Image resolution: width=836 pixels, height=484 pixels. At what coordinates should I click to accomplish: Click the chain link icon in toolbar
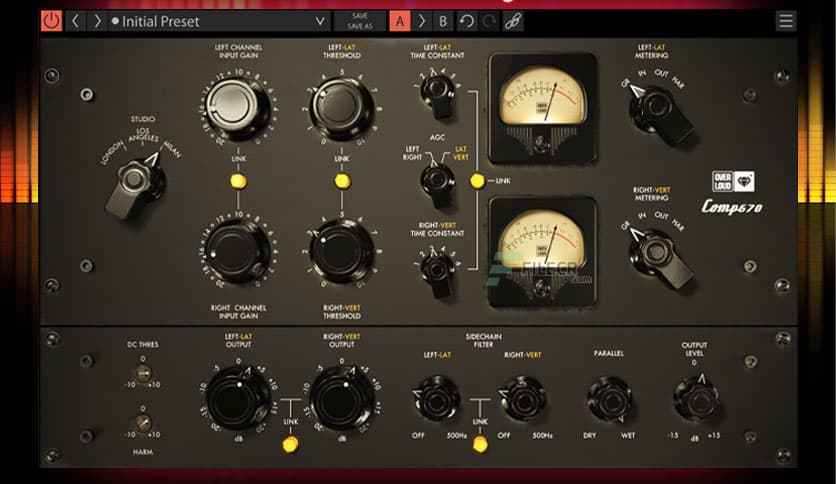(x=512, y=21)
